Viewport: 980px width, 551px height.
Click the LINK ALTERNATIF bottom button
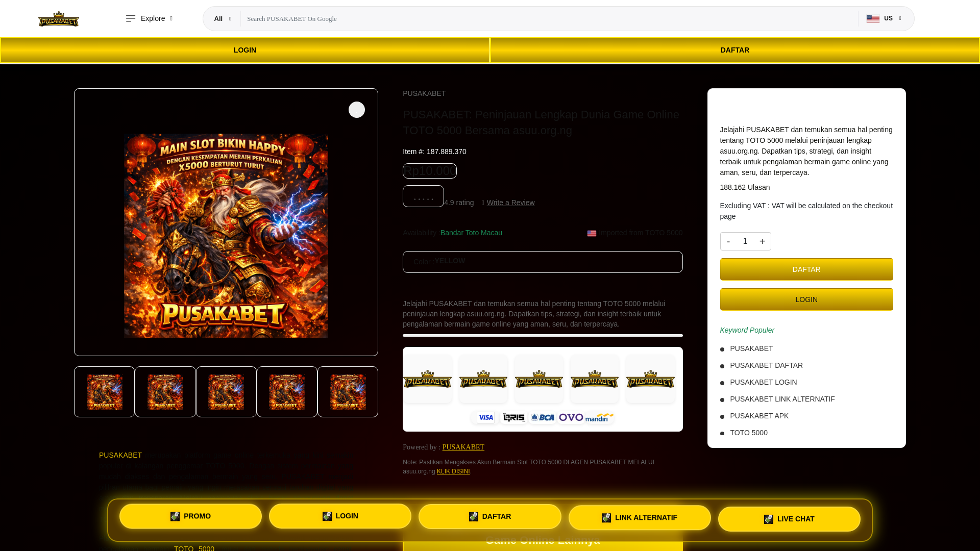click(640, 518)
